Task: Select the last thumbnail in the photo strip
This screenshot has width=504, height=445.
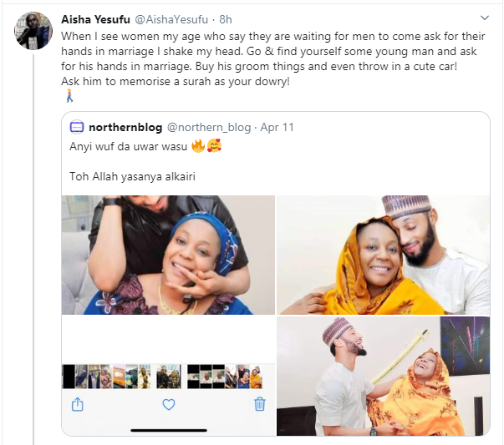Action: tap(255, 377)
